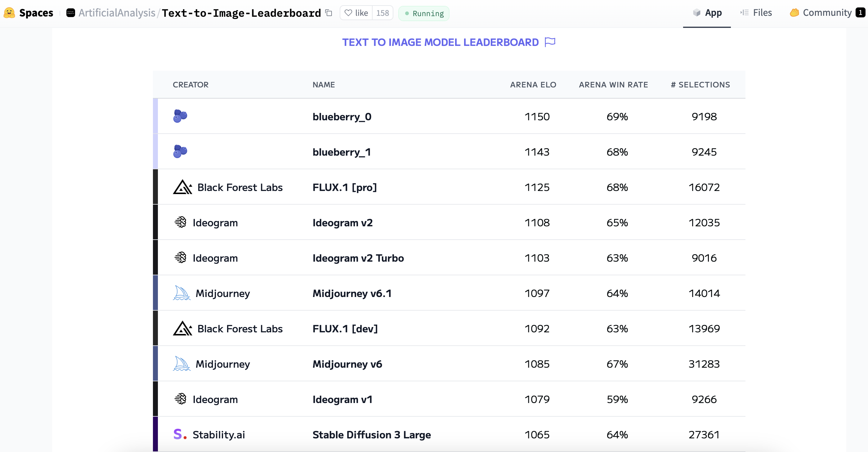Click the ARENA ELO column header

[533, 85]
